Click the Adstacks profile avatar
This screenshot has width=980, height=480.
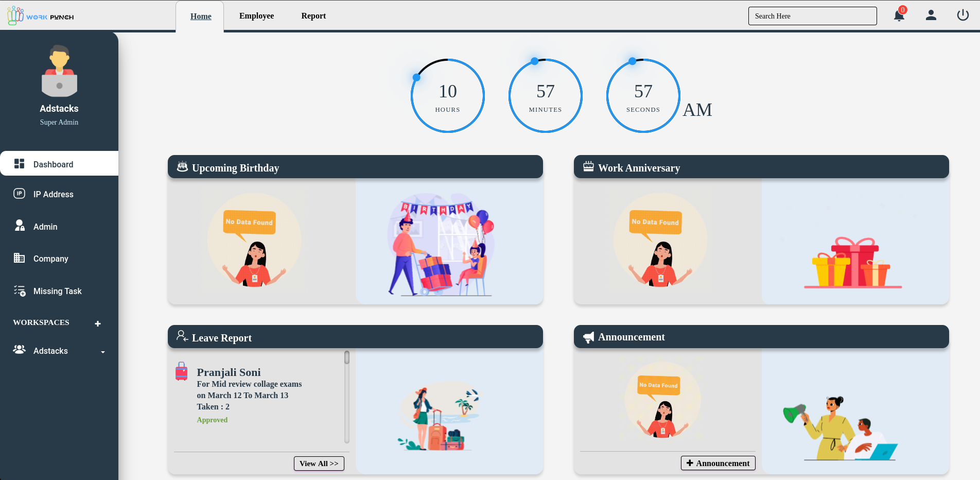click(x=59, y=71)
